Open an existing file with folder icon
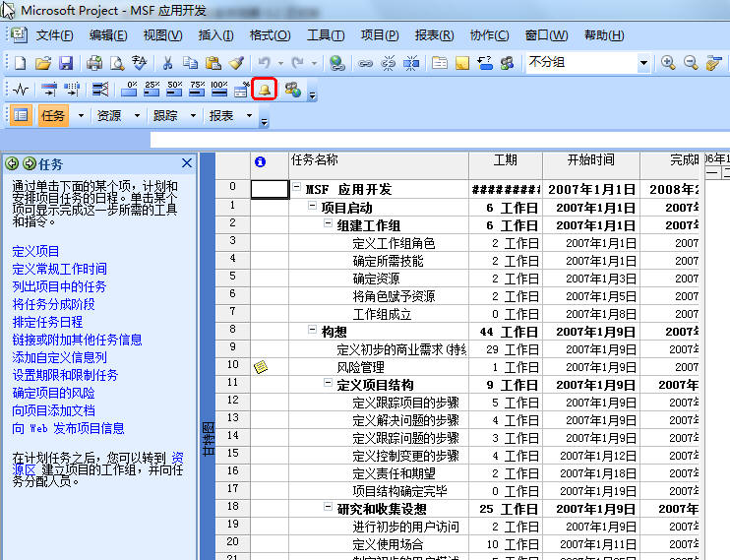 (43, 63)
